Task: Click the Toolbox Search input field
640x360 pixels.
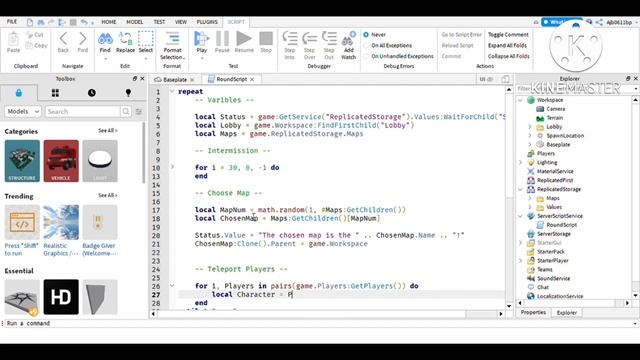Action: [83, 111]
